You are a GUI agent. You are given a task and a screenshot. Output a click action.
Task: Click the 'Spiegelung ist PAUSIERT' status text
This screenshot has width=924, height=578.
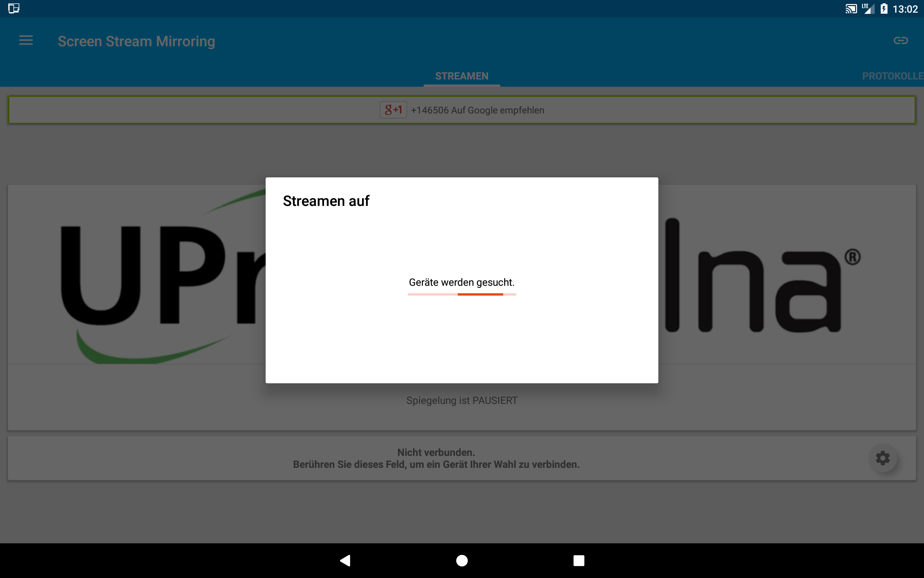click(x=462, y=400)
